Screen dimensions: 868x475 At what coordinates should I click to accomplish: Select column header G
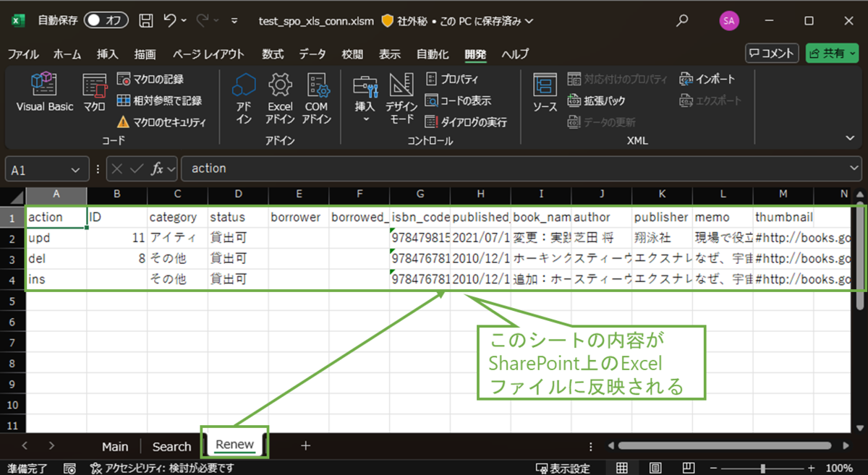coord(420,195)
